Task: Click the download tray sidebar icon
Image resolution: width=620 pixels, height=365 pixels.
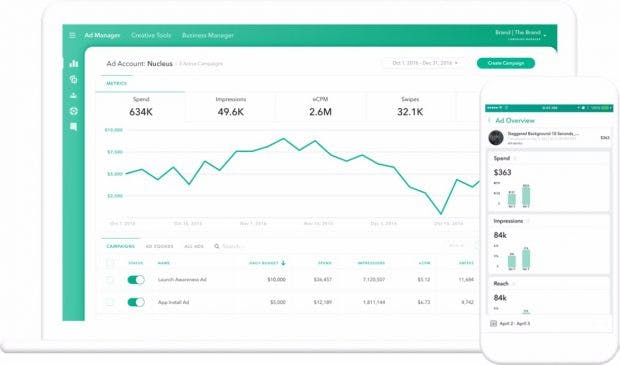Action: [74, 95]
